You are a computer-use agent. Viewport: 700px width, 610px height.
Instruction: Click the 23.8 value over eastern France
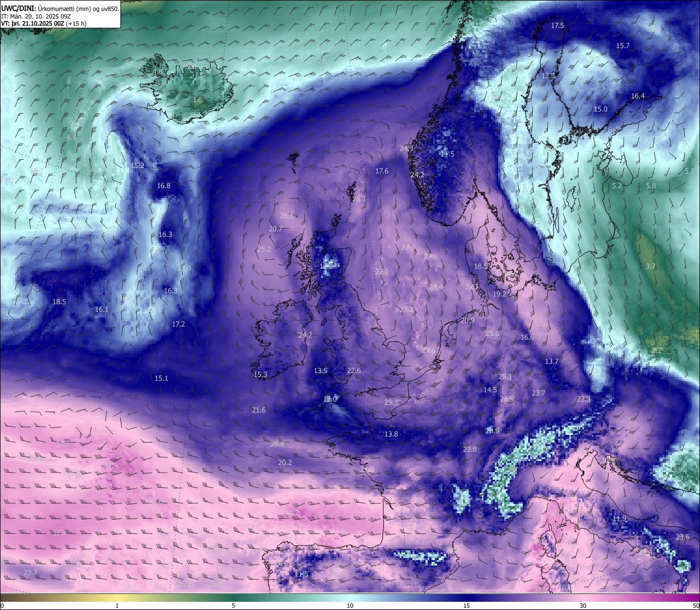pyautogui.click(x=470, y=449)
